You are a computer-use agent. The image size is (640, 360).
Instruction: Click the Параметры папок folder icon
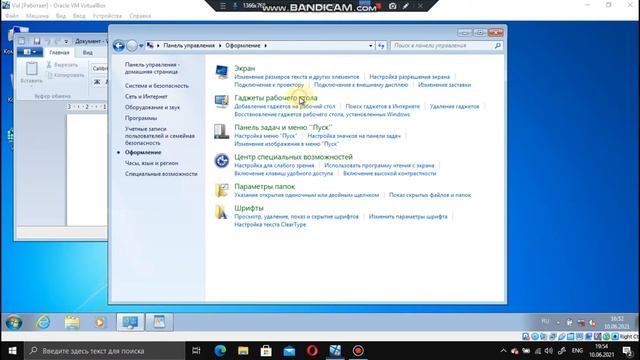pyautogui.click(x=222, y=190)
